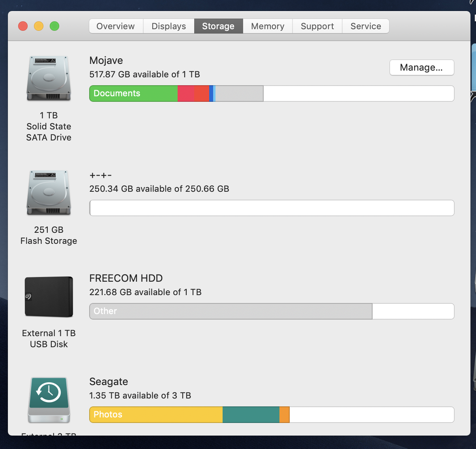The width and height of the screenshot is (476, 449).
Task: Click '517.87 GB available of 1 TB' text
Action: click(x=144, y=74)
